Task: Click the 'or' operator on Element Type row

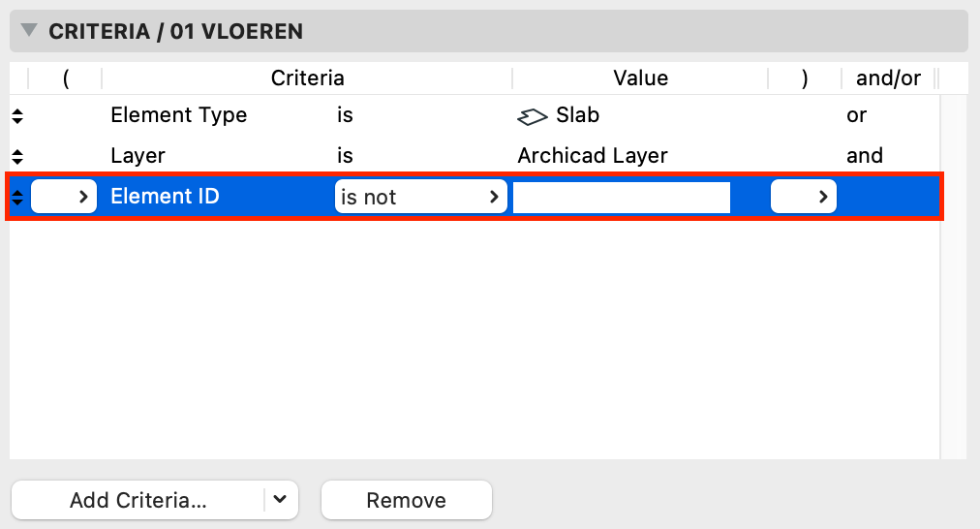Action: click(x=856, y=115)
